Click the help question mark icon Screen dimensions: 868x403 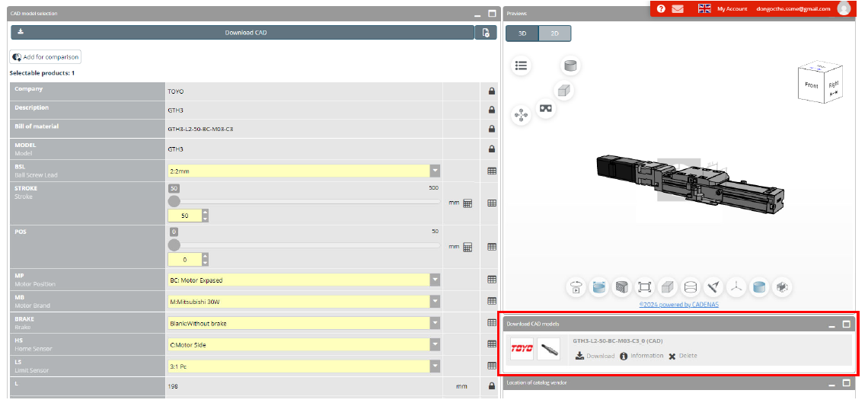[x=661, y=8]
